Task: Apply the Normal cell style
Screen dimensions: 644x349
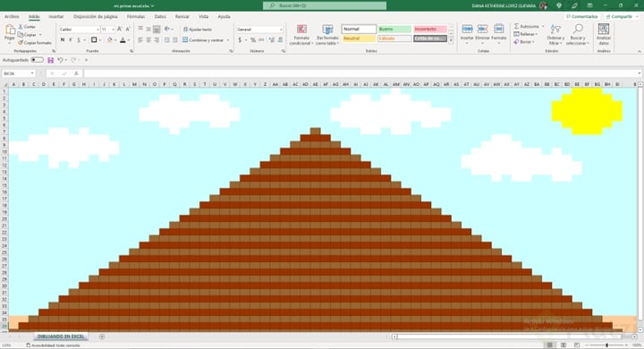Action: 359,30
